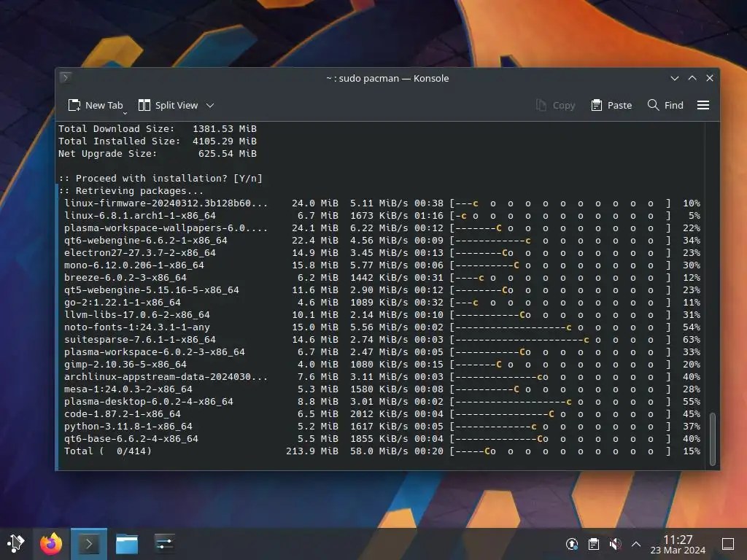Screen dimensions: 747x560
Task: Maximize the Konsole window
Action: pos(692,78)
